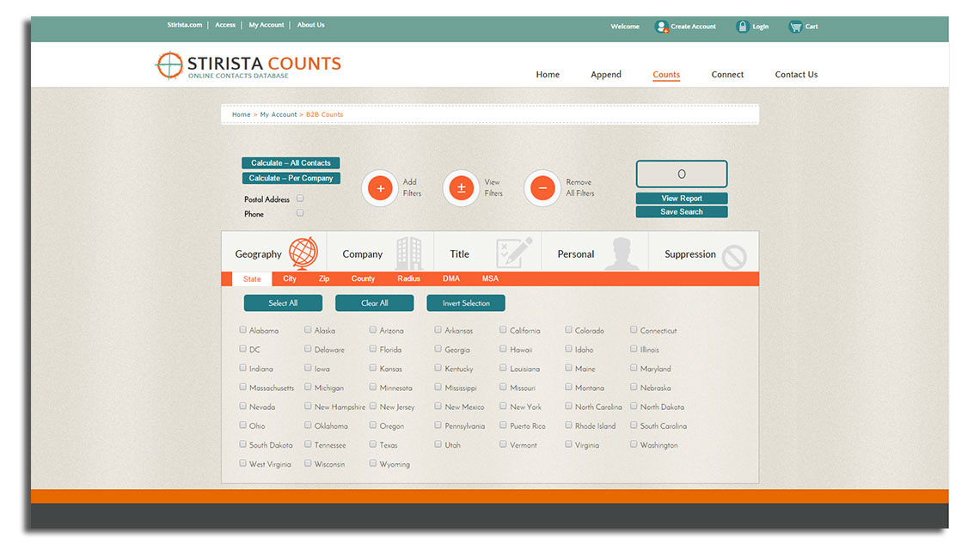Screen dimensions: 980x550
Task: Click Calculate – All Contacts button
Action: 291,163
